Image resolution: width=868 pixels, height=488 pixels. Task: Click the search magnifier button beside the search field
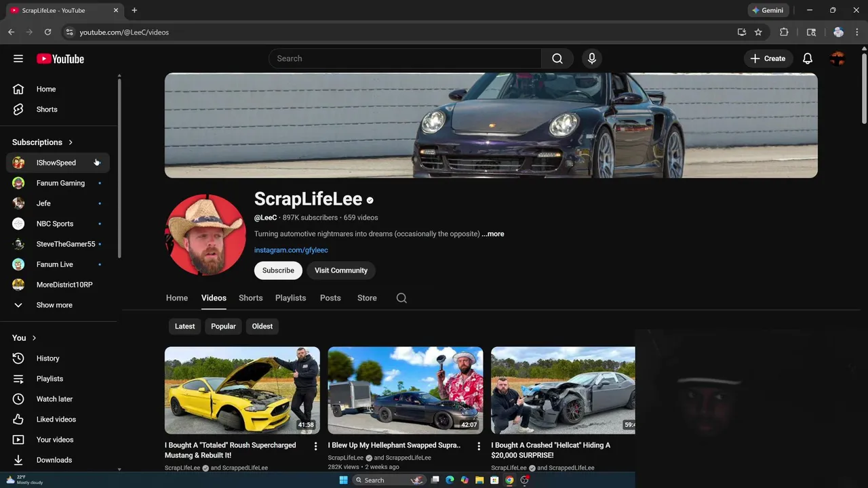click(x=557, y=59)
